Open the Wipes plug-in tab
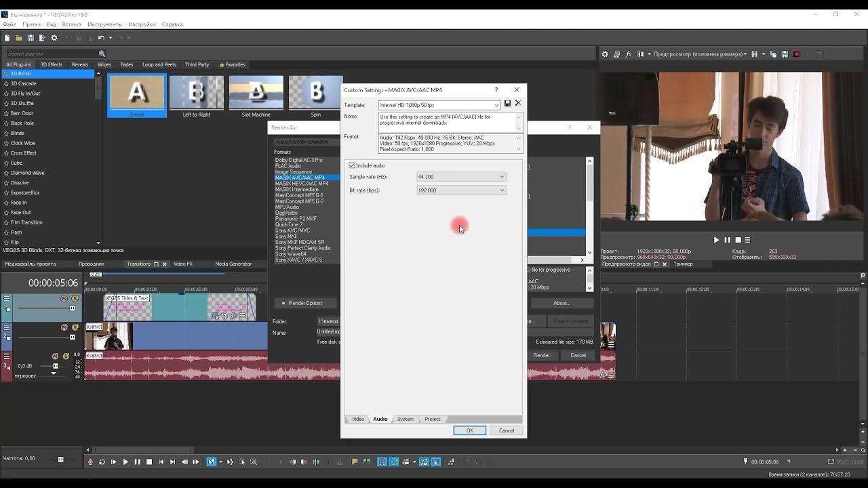868x488 pixels. click(104, 64)
